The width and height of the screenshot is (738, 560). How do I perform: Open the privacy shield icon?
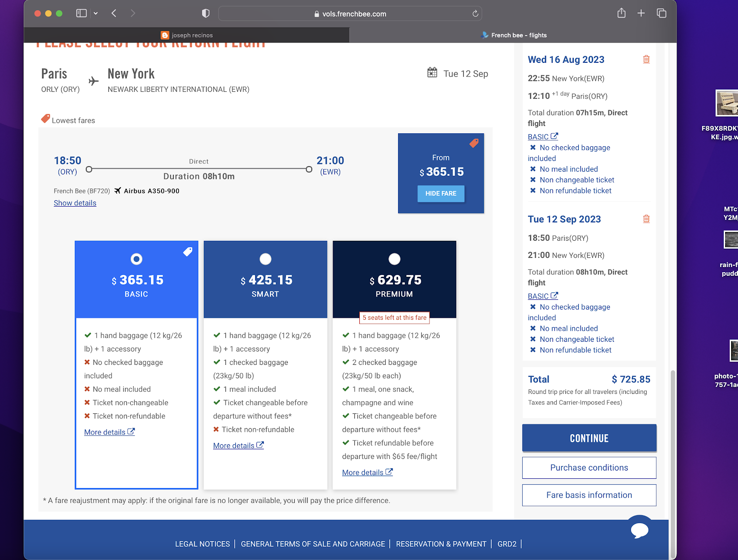[206, 13]
